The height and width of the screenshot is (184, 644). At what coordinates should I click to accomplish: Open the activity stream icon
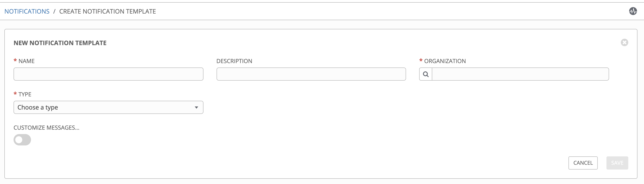point(633,11)
